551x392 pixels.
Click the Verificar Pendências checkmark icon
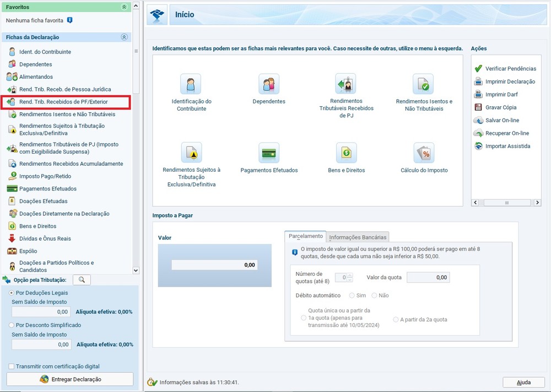(478, 68)
